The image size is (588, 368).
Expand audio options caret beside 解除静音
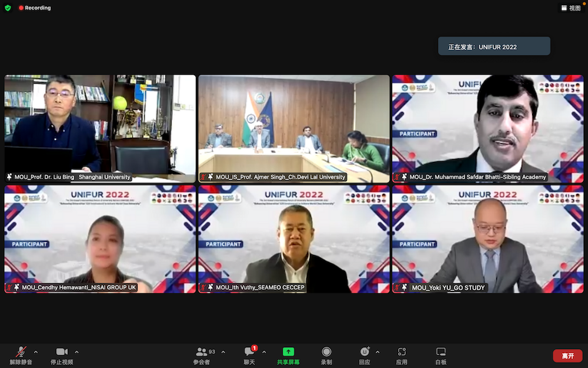point(36,352)
